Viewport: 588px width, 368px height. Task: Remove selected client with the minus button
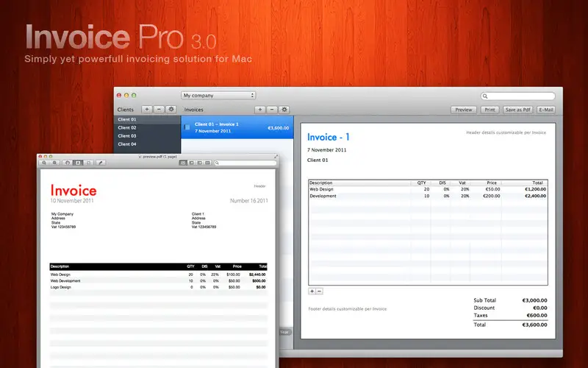[x=159, y=109]
